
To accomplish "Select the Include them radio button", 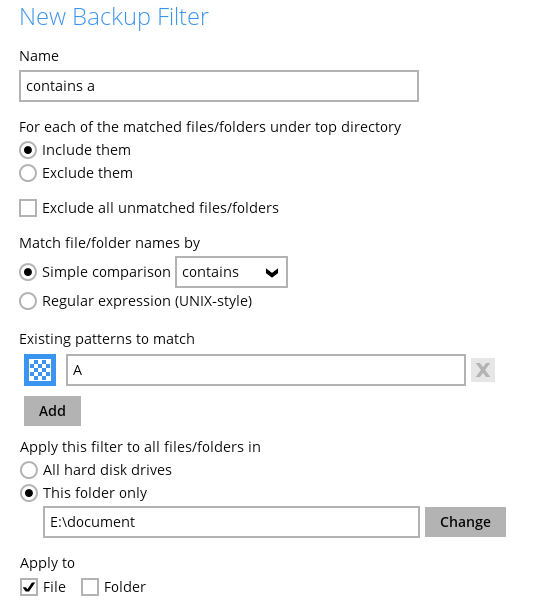I will (x=28, y=150).
